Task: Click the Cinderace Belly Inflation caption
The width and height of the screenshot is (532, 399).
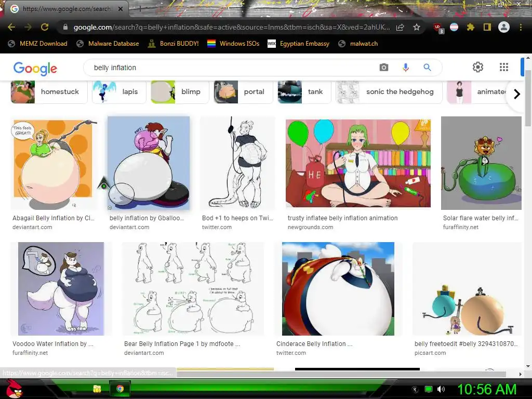Action: pos(314,344)
